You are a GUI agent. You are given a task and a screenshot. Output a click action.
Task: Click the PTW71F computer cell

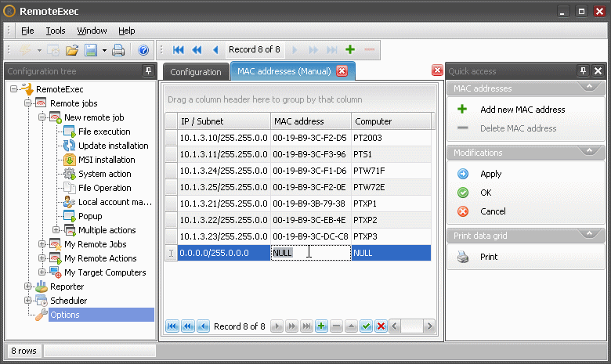click(x=391, y=171)
